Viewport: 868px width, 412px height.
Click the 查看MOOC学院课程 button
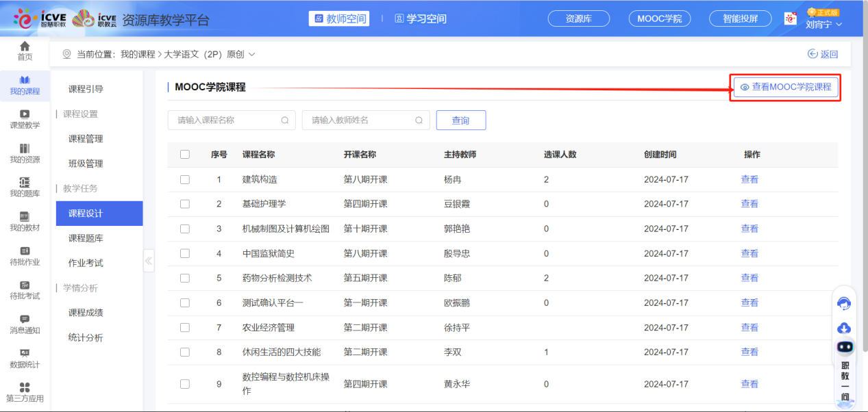[785, 87]
